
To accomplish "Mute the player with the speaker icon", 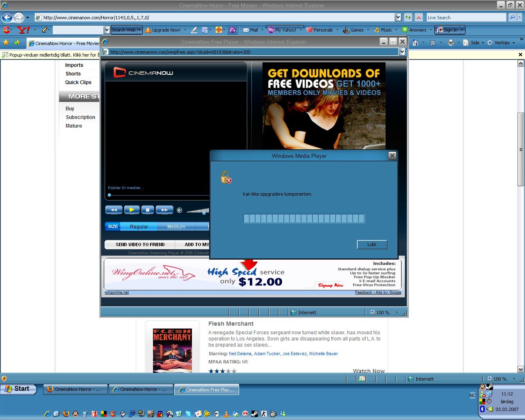I will tap(179, 210).
